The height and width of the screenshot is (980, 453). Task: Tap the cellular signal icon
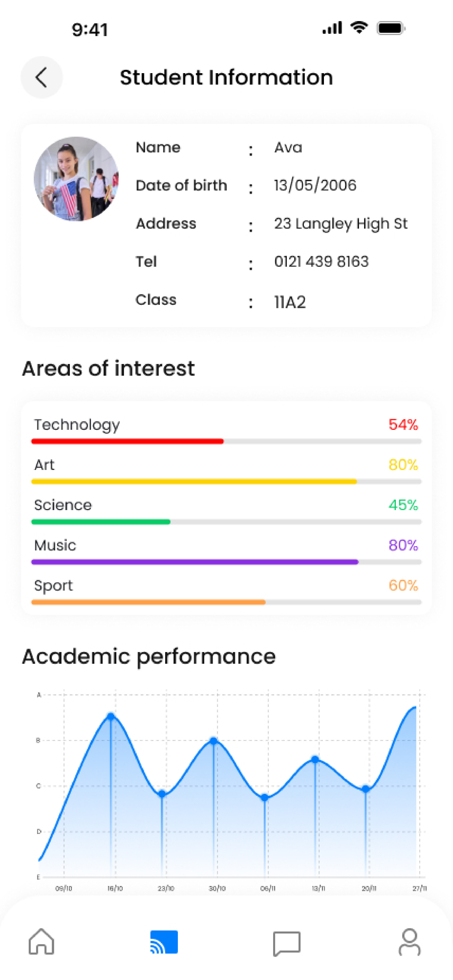point(332,28)
